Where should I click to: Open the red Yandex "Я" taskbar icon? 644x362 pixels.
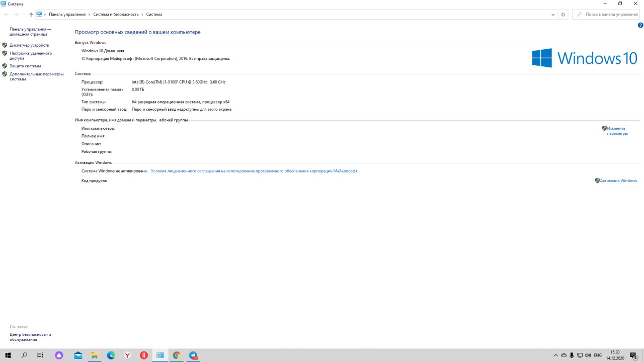click(x=143, y=355)
